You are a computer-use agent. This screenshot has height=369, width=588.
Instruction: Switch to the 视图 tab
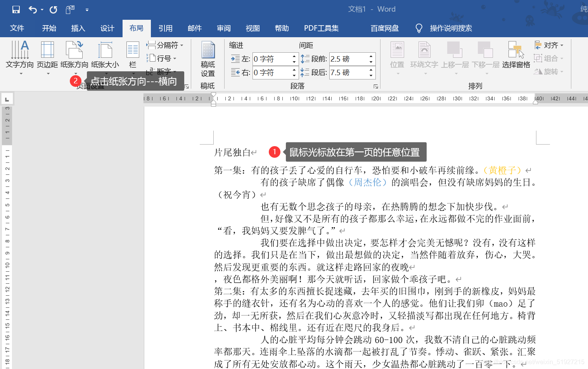[x=253, y=28]
